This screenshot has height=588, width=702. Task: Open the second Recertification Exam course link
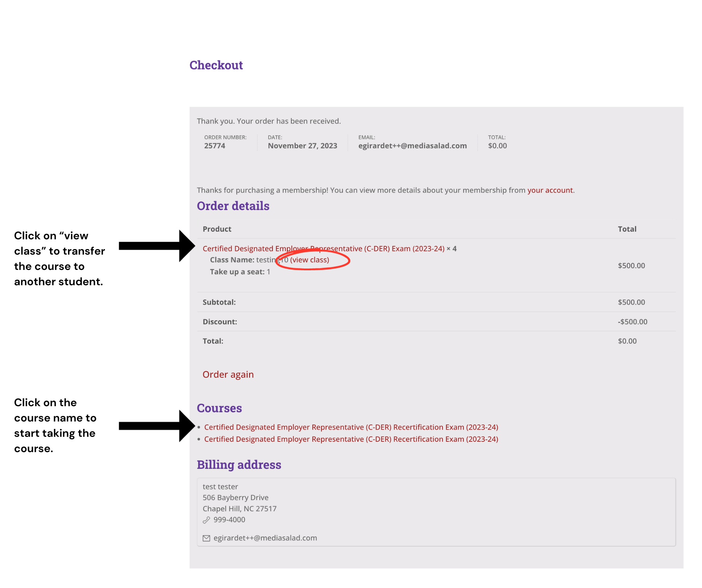tap(351, 439)
